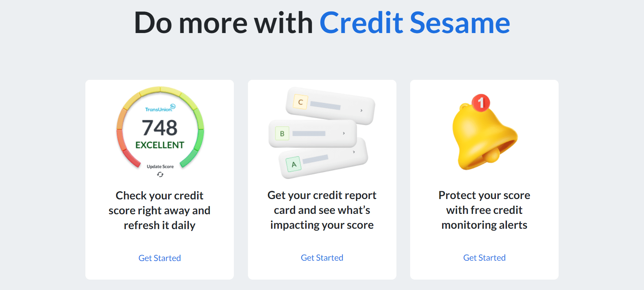Click Get Started under credit report card
The width and height of the screenshot is (644, 290).
(x=322, y=258)
